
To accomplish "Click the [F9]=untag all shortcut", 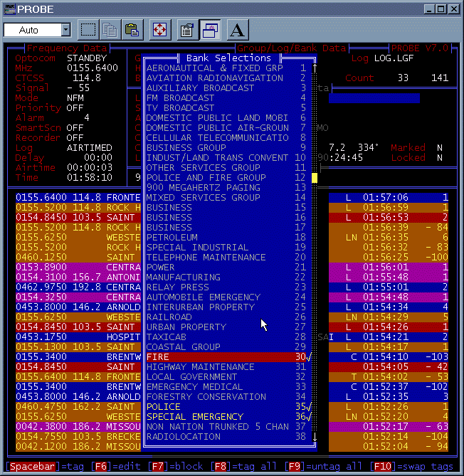I will click(323, 466).
